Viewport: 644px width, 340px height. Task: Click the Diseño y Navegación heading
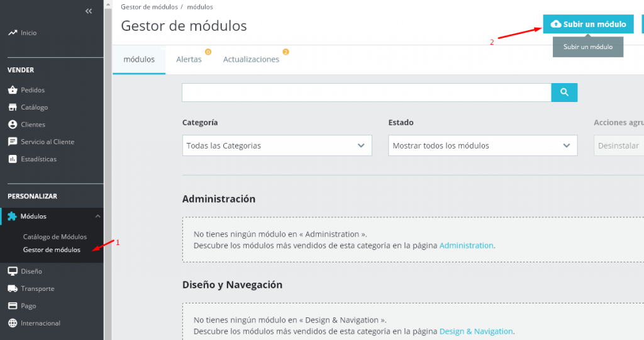[232, 285]
